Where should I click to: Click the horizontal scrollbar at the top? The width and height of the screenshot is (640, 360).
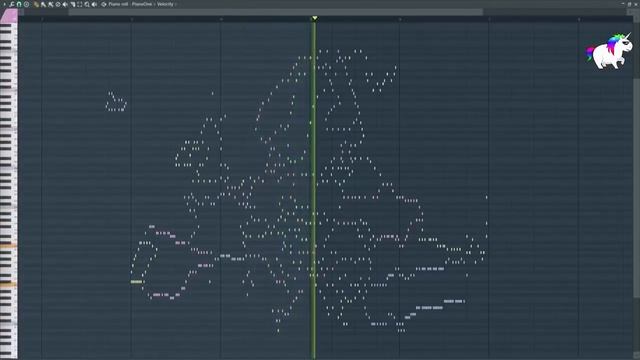point(276,12)
